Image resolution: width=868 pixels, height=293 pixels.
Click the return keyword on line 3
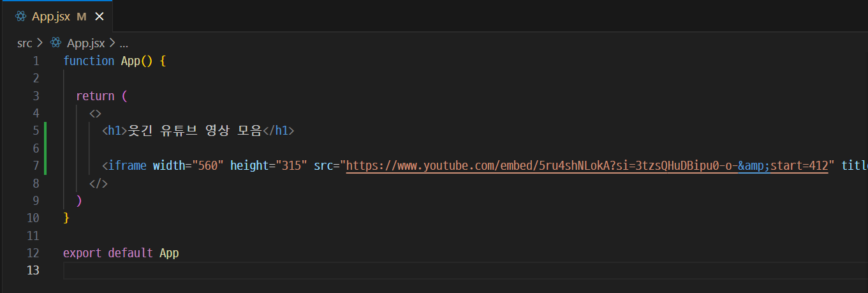pos(94,96)
